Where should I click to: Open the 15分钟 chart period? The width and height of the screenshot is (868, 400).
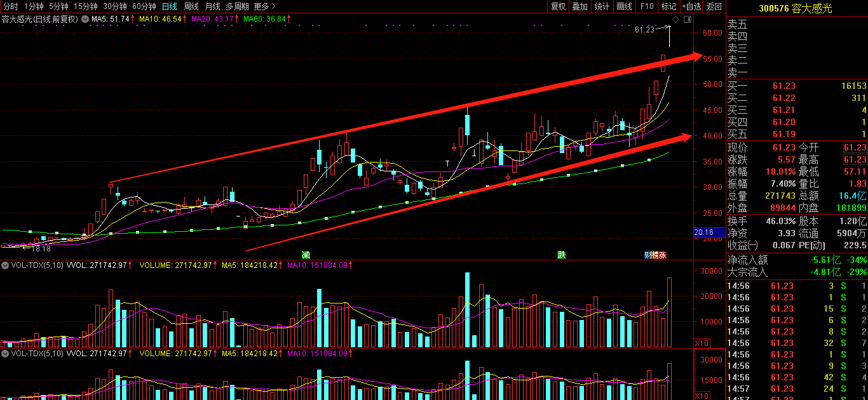pyautogui.click(x=86, y=6)
